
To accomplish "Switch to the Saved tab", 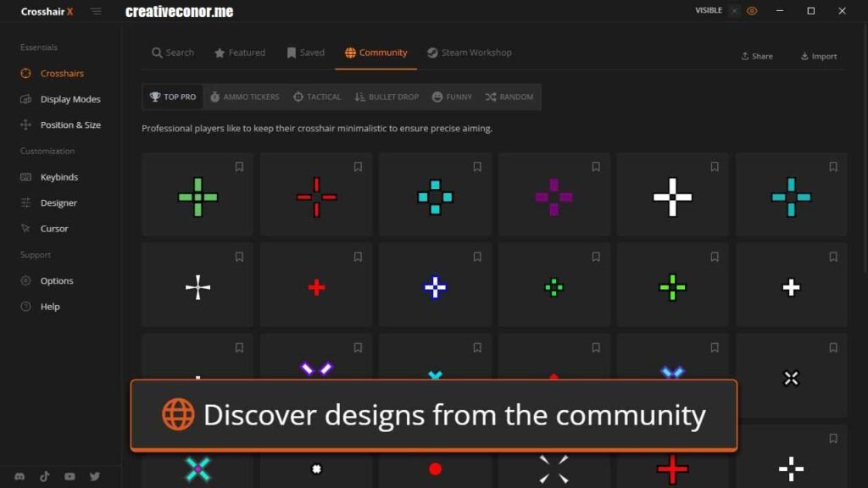I will [305, 53].
